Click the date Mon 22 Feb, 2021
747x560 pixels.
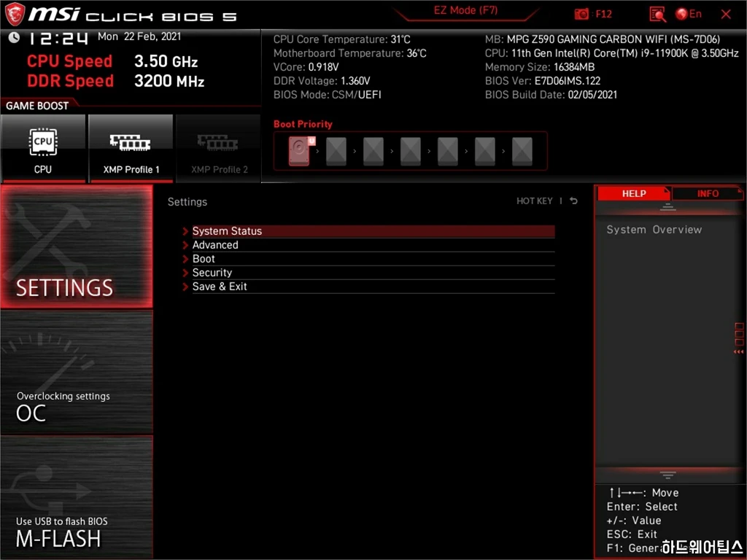139,36
